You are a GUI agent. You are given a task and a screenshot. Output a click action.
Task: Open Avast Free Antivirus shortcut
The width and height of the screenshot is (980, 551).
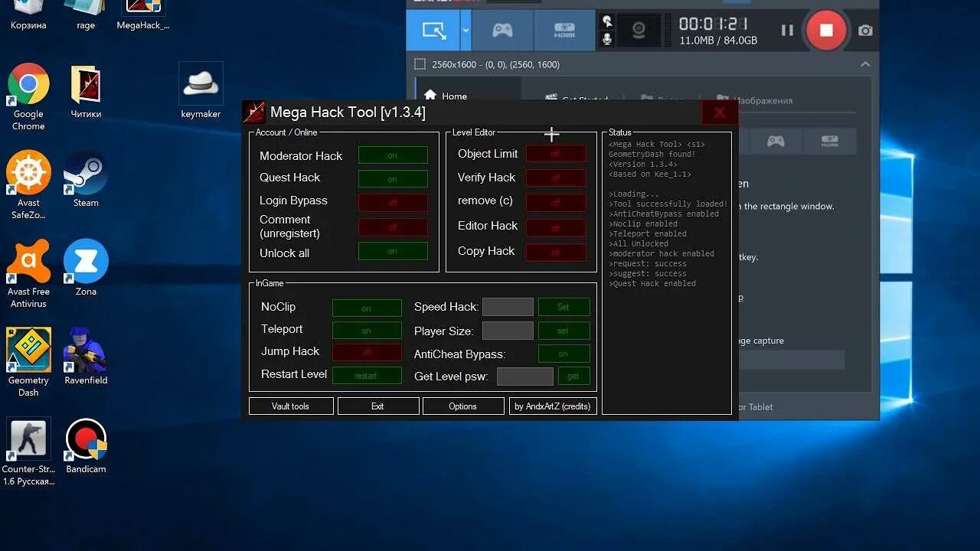point(28,274)
